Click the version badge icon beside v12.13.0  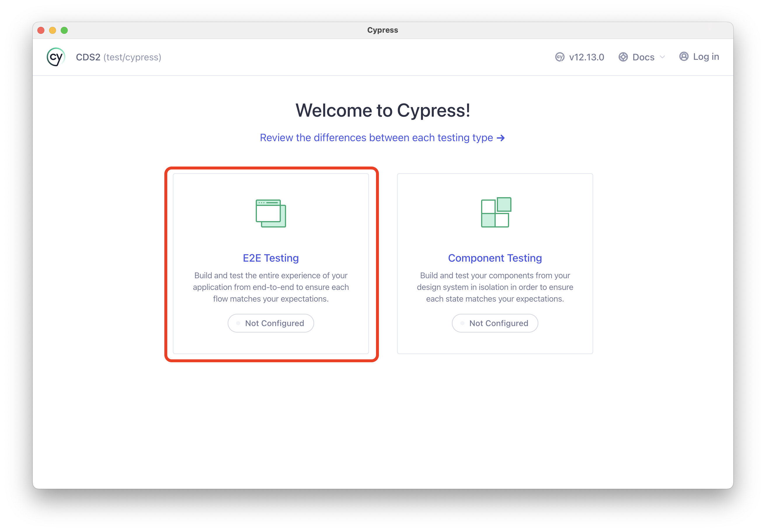coord(560,57)
